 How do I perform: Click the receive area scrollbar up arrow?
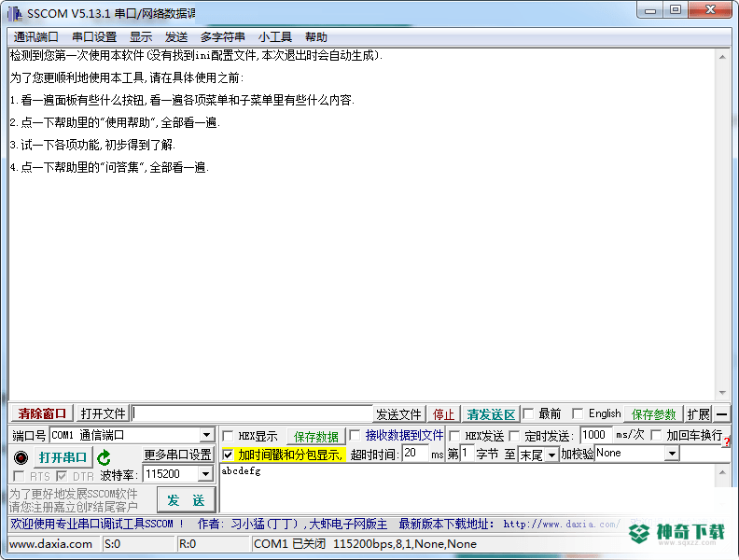[x=722, y=57]
